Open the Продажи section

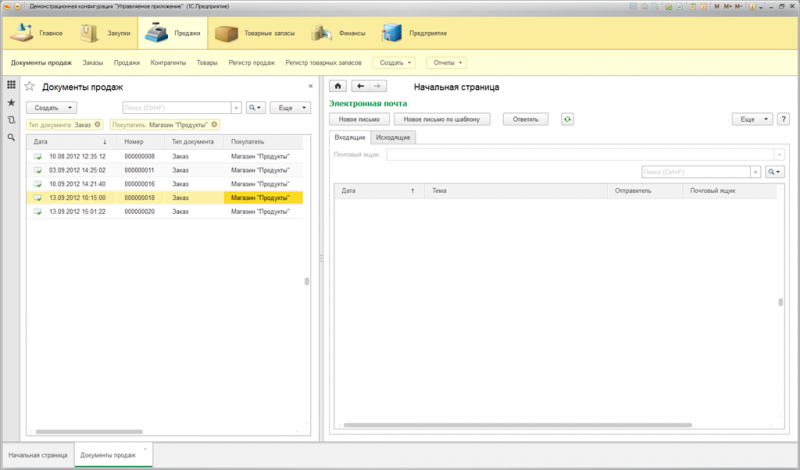point(172,33)
